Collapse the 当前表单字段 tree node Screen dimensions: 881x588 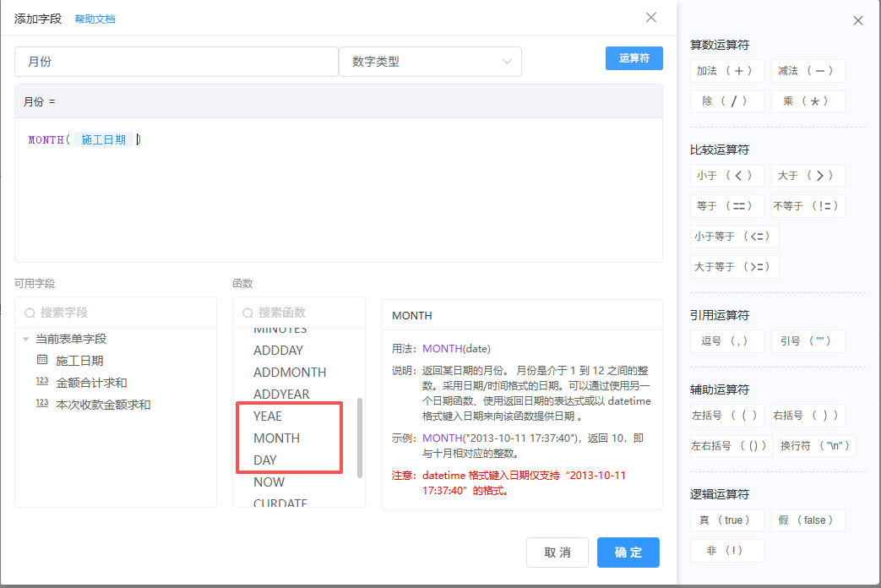click(26, 339)
